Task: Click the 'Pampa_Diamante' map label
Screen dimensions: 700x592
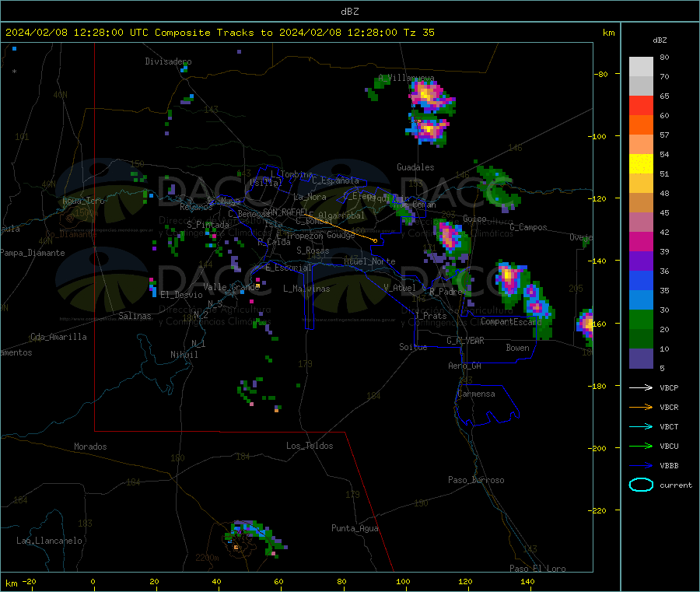Action: (x=32, y=253)
